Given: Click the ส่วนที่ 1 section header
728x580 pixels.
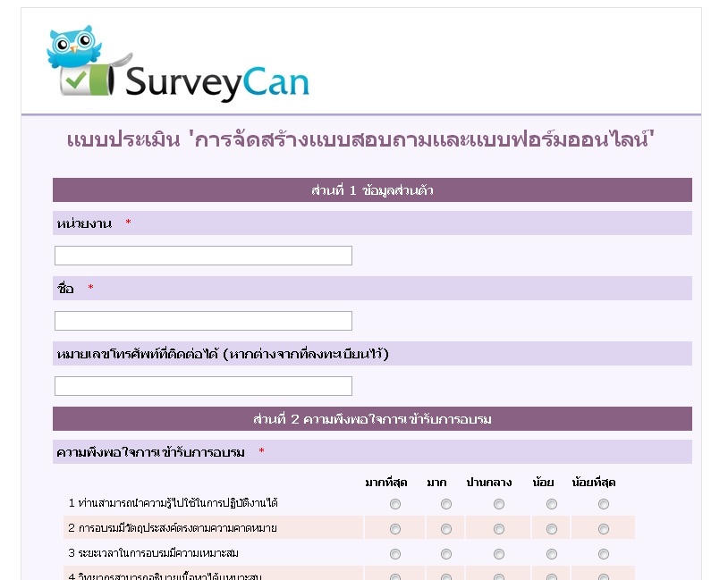Looking at the screenshot, I should click(372, 190).
